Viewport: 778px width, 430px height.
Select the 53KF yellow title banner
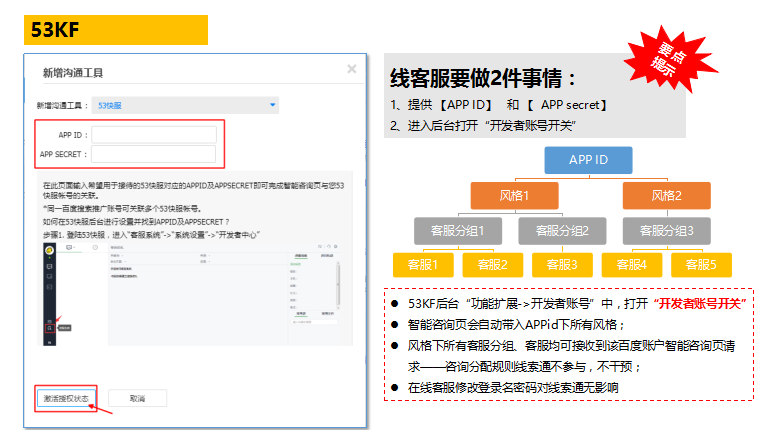click(116, 30)
